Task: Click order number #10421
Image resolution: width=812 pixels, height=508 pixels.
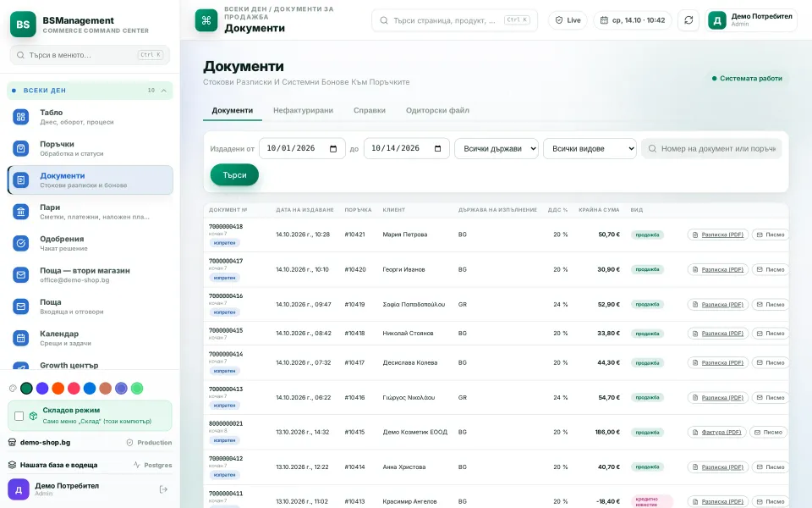Action: [x=354, y=235]
